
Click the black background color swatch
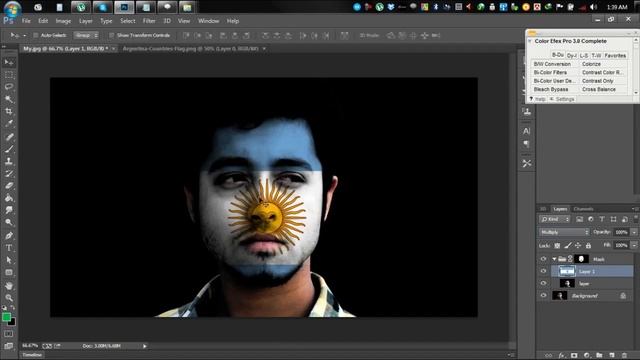13,323
